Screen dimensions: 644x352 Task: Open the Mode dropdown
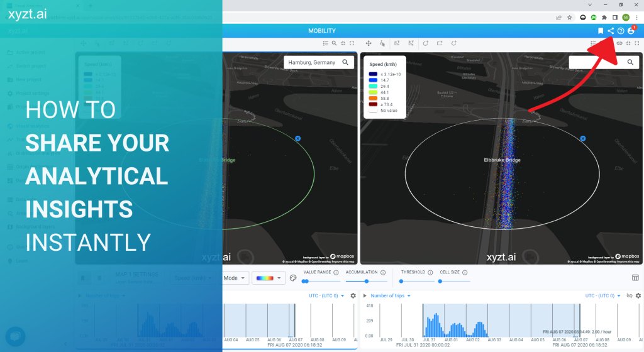click(x=235, y=278)
